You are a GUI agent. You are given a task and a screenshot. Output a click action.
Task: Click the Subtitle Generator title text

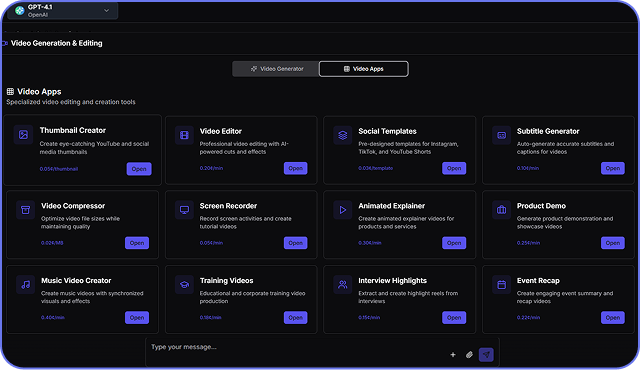click(548, 131)
